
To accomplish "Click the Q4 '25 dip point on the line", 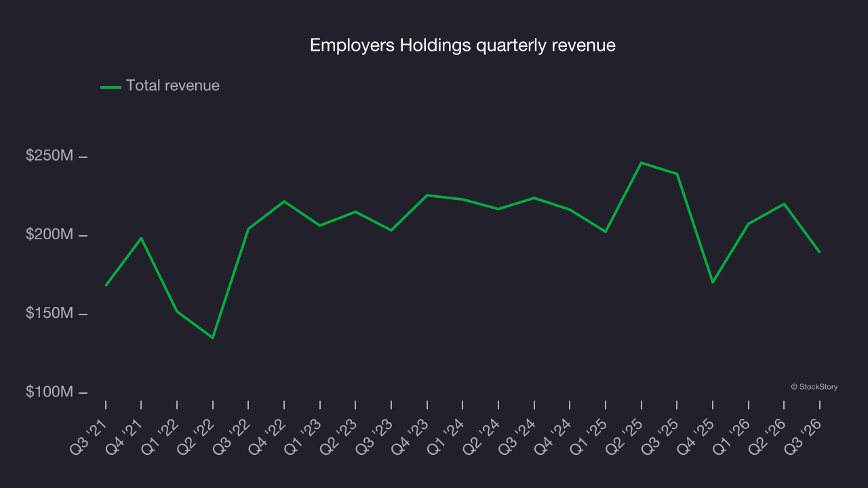I will coord(713,282).
